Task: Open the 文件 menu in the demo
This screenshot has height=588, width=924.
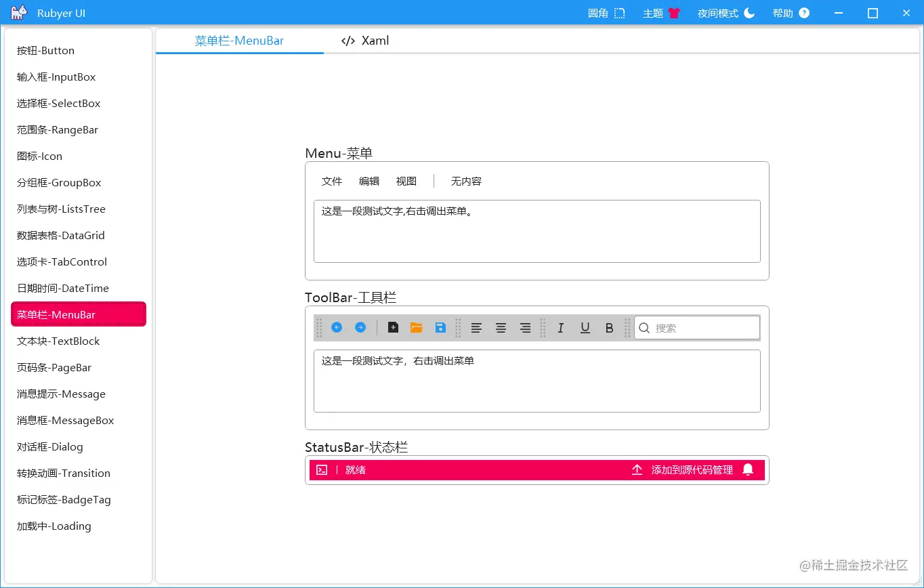Action: (332, 181)
